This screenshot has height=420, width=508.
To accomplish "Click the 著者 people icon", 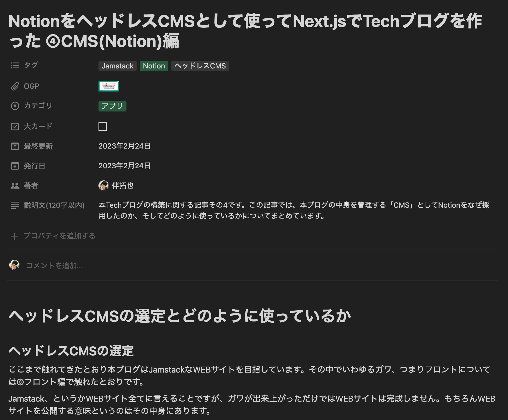I will pos(15,186).
